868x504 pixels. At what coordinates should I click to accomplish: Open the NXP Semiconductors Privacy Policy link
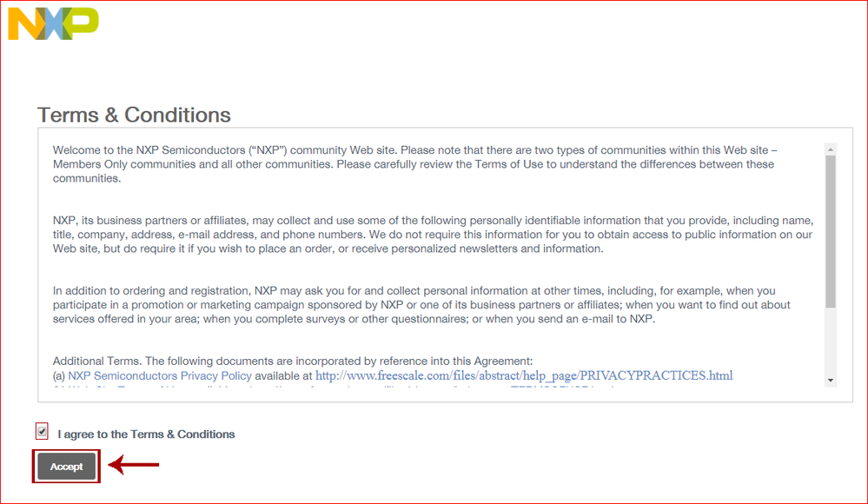[159, 375]
